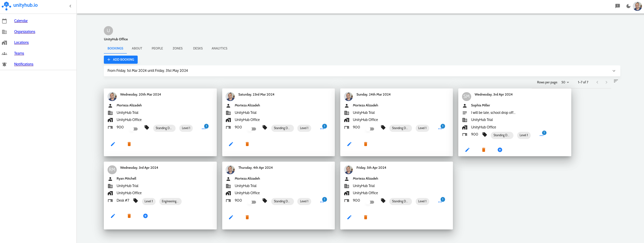Click the U avatar above UnityHub Office
This screenshot has height=243, width=644.
click(108, 31)
